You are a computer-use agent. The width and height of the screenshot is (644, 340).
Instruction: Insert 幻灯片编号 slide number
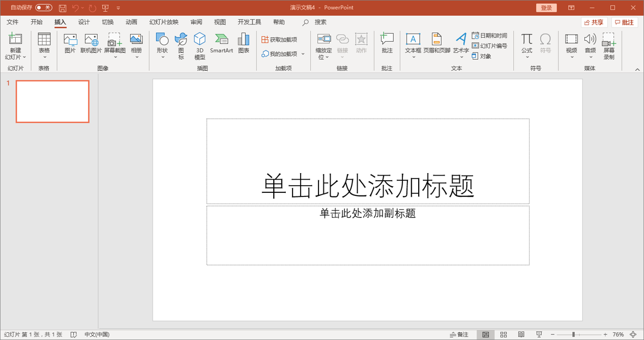click(489, 46)
